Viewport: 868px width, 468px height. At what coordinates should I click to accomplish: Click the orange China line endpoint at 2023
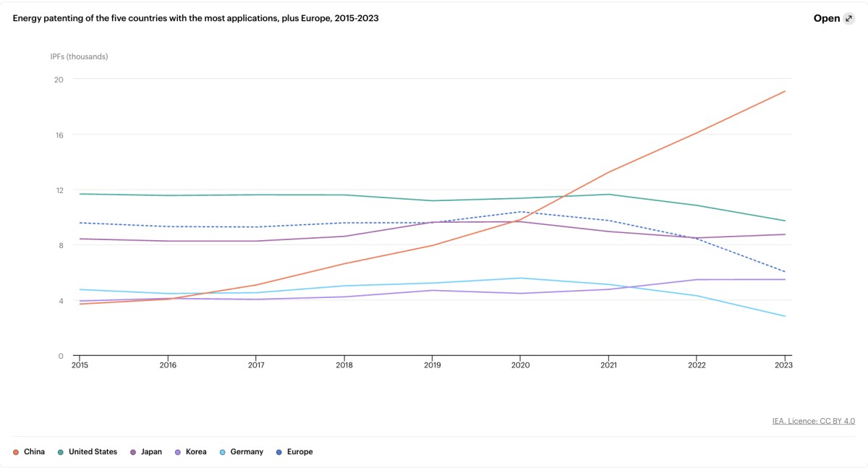pos(785,91)
